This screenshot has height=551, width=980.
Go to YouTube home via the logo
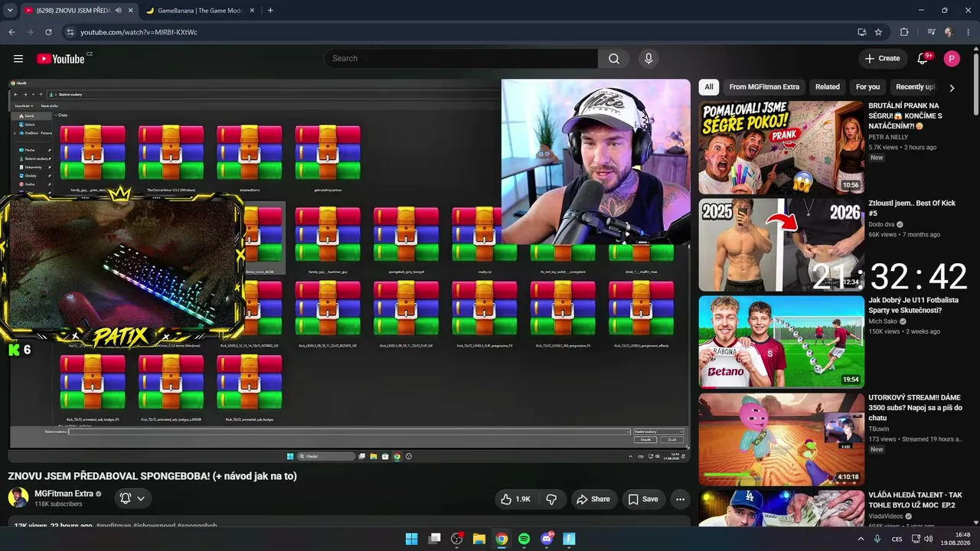tap(60, 59)
